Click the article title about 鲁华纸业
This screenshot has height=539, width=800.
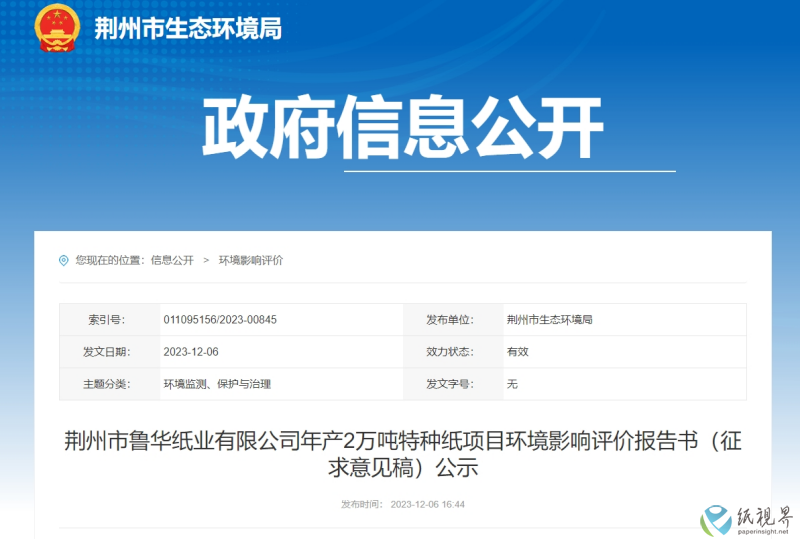point(403,454)
